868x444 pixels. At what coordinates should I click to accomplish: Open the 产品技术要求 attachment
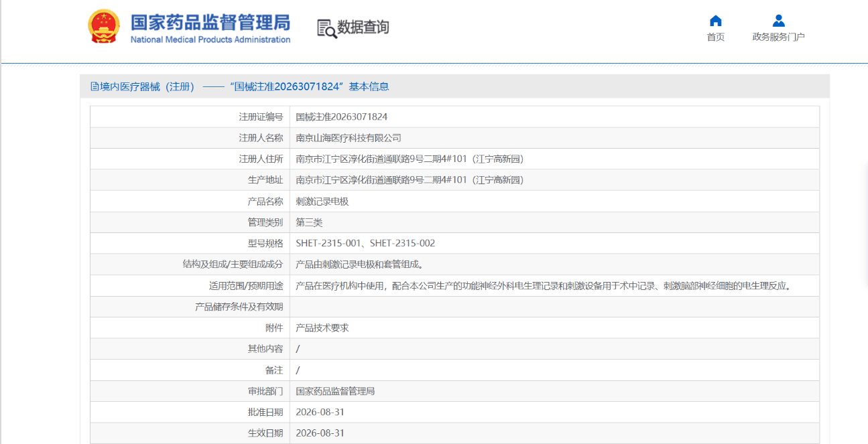[322, 328]
